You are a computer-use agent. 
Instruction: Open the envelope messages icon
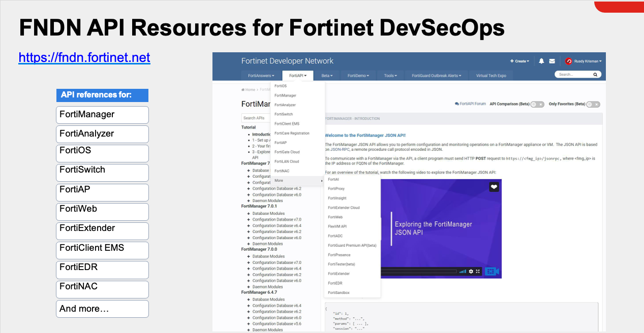[552, 61]
